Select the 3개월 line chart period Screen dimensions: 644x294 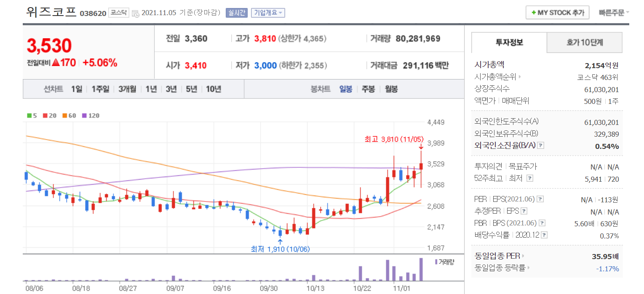click(x=127, y=89)
